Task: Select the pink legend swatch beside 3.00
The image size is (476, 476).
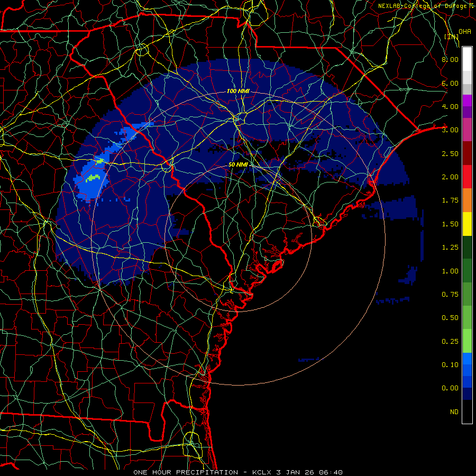Action: (467, 130)
